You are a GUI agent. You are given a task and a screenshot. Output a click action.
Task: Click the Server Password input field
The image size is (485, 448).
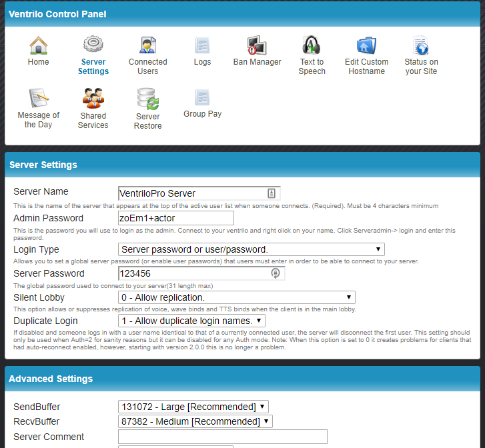[201, 273]
